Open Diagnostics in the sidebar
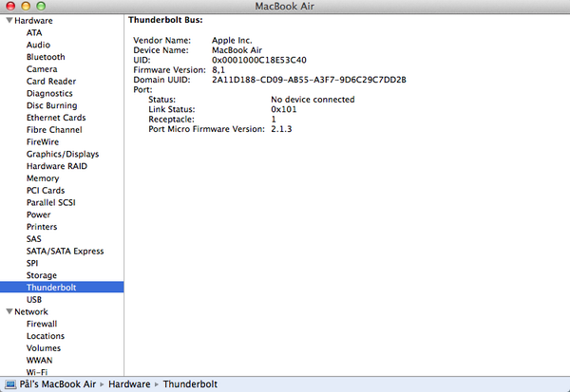The width and height of the screenshot is (570, 392). [49, 93]
